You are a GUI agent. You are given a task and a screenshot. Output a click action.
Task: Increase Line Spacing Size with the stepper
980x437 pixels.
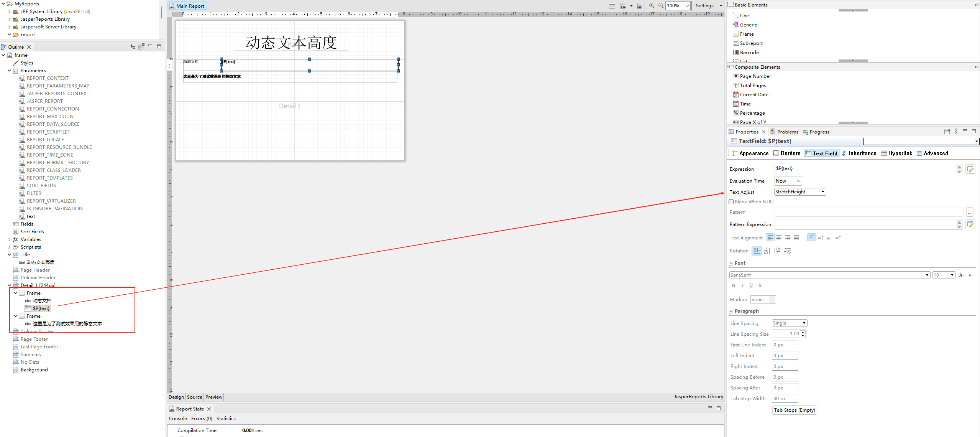click(803, 332)
